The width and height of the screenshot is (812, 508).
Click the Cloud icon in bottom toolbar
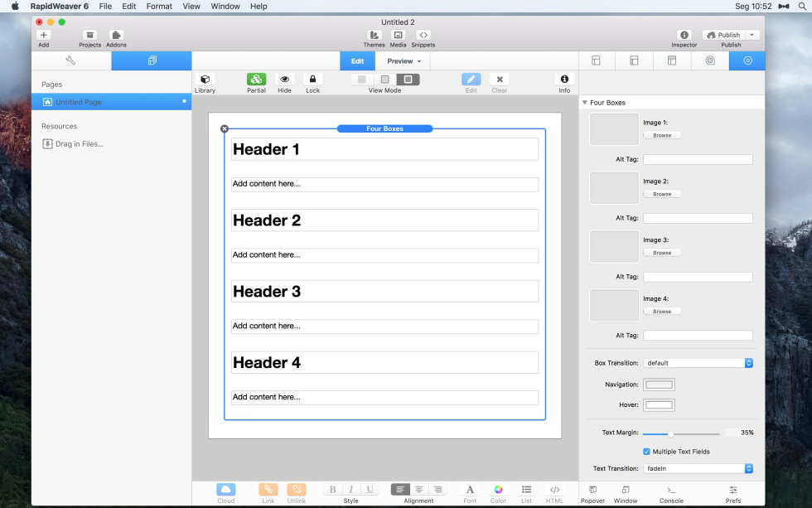point(225,490)
